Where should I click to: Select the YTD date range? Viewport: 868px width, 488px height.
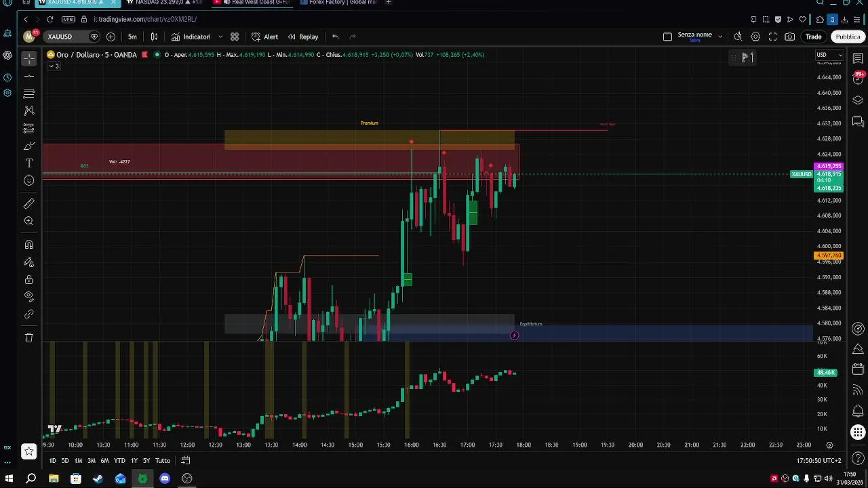tap(119, 461)
